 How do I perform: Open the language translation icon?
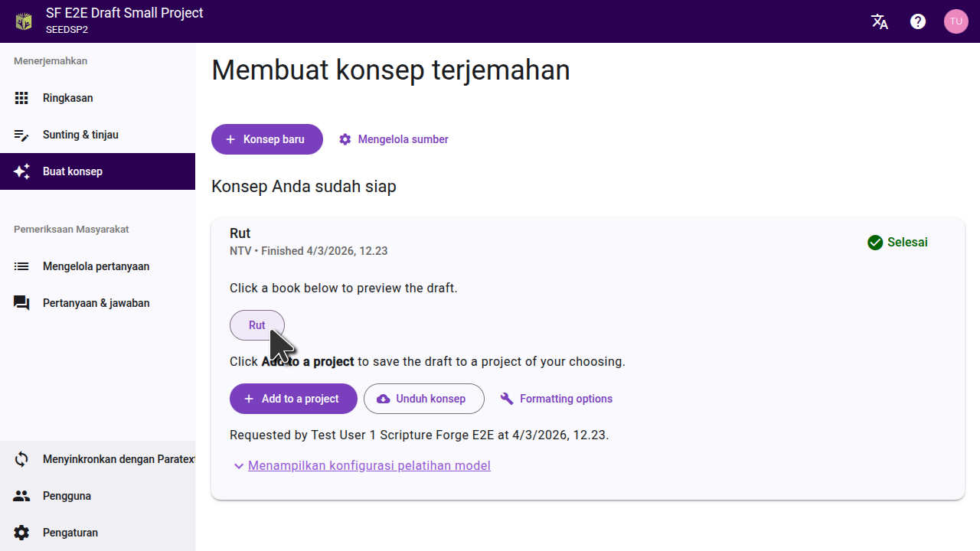880,21
